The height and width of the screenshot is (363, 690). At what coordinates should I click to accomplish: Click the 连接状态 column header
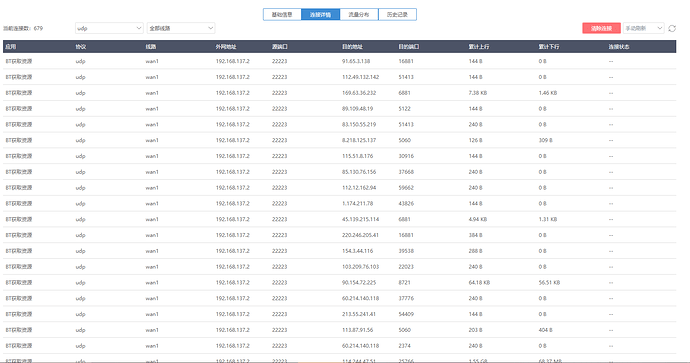coord(619,47)
